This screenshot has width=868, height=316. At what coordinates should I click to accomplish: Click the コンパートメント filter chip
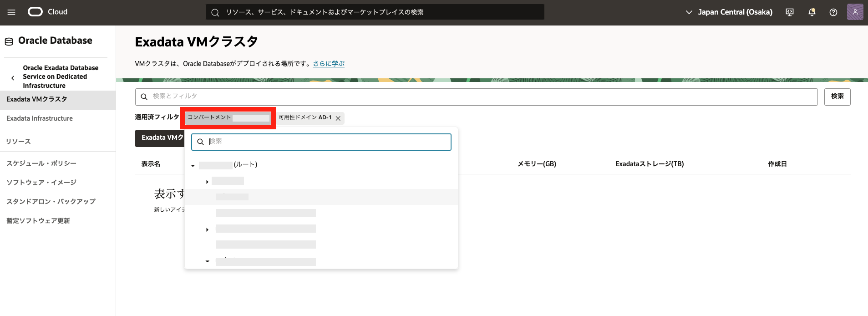[x=228, y=118]
